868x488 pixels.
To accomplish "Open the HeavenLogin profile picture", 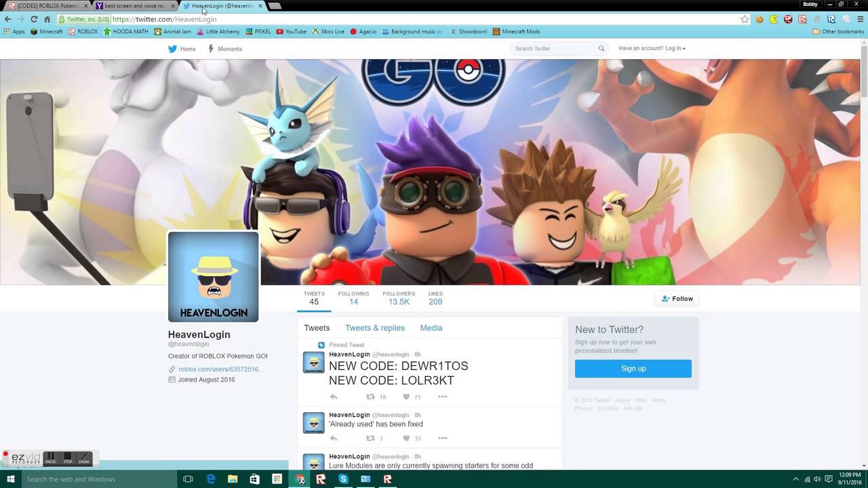I will coord(213,277).
